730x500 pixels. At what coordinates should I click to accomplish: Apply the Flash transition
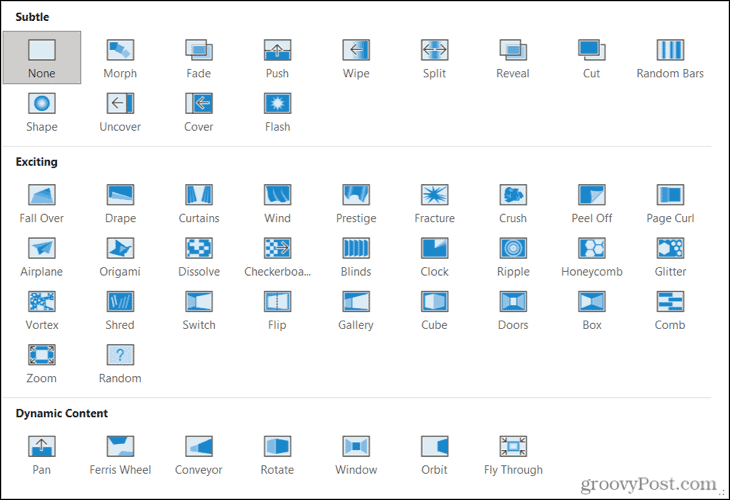pos(277,111)
